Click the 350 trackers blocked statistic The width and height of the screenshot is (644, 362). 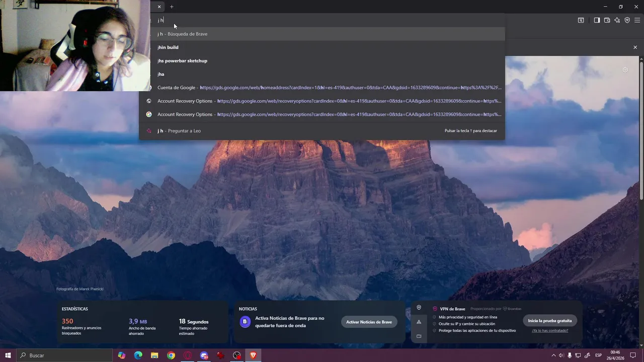coord(67,321)
